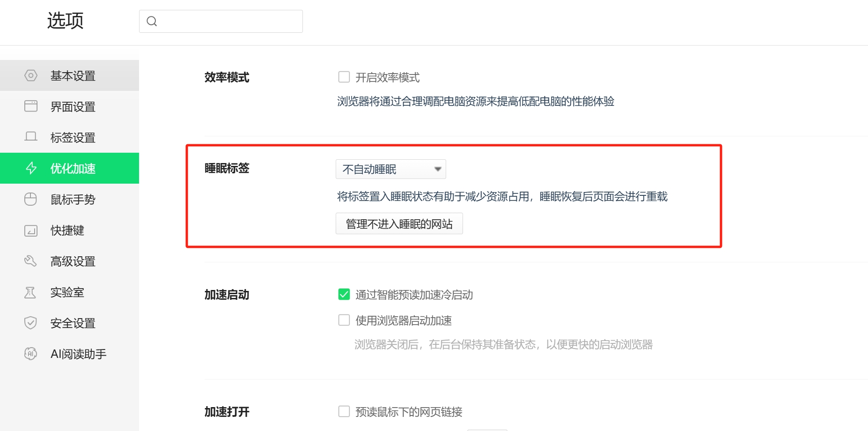Click the 优化加速 lightning bolt icon
868x431 pixels.
pyautogui.click(x=31, y=168)
